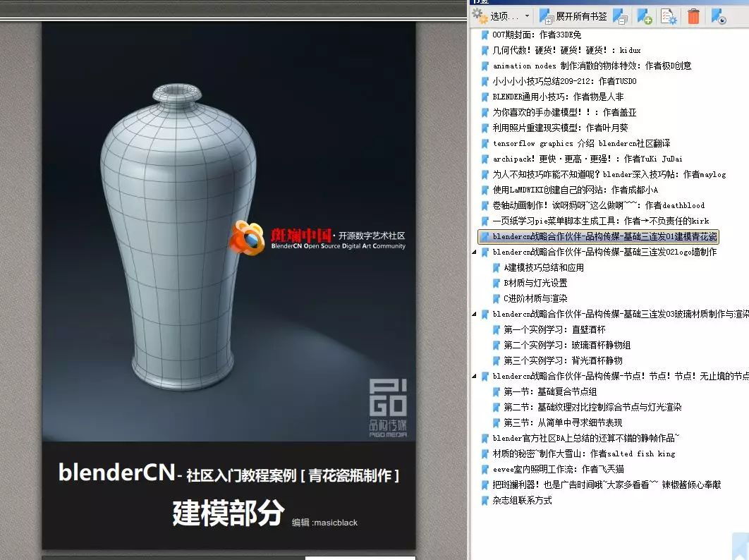Screen dimensions: 749x560
Task: Click the BlenderCN 斑斓中国 logo on cover
Action: (317, 238)
